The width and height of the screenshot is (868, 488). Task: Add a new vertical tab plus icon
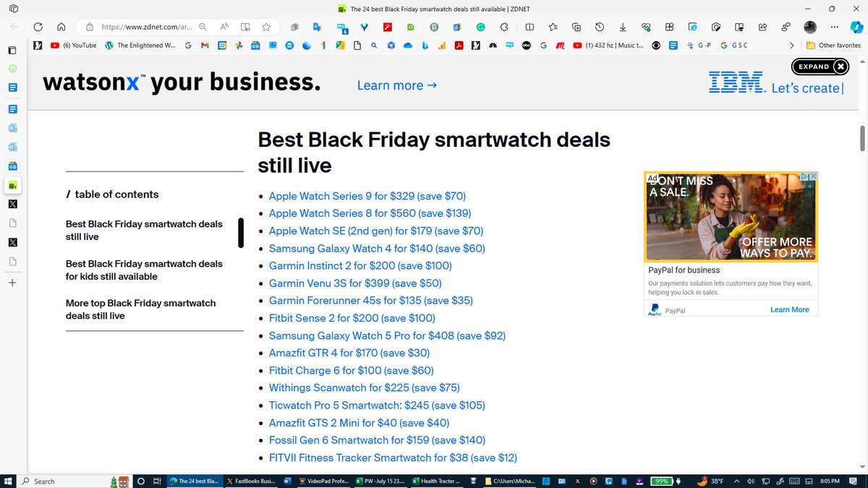[x=12, y=283]
